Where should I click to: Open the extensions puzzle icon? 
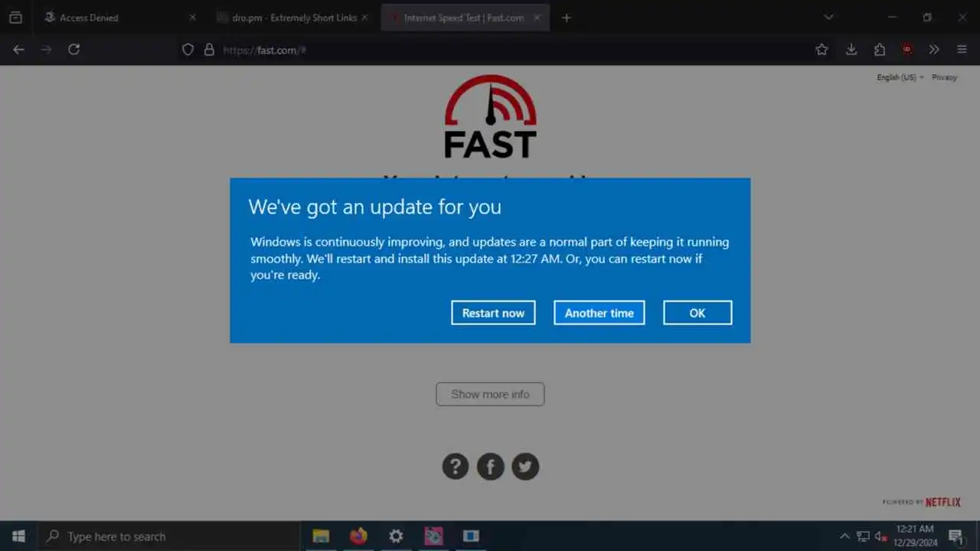(880, 50)
